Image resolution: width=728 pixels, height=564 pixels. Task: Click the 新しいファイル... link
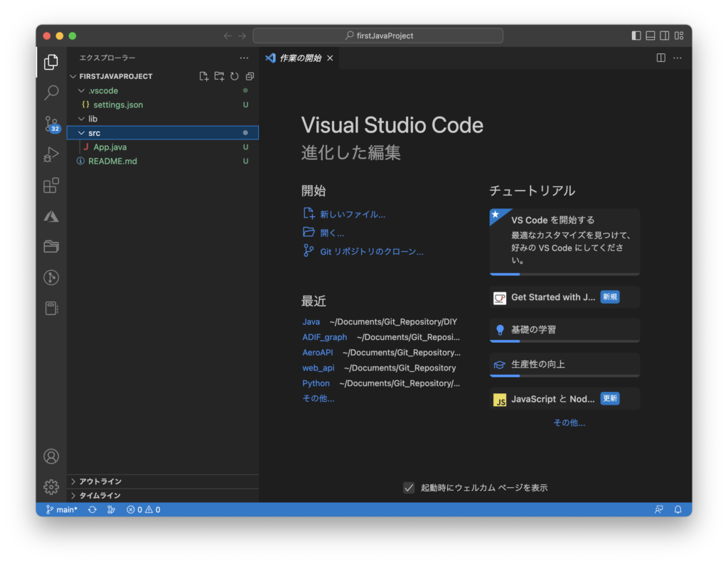point(353,214)
